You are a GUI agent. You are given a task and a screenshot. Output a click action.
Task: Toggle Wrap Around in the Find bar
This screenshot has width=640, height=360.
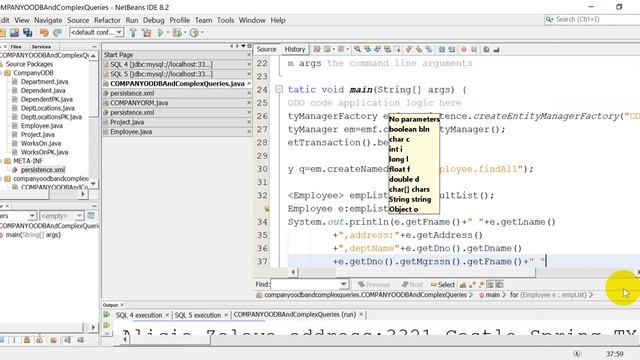click(x=499, y=284)
